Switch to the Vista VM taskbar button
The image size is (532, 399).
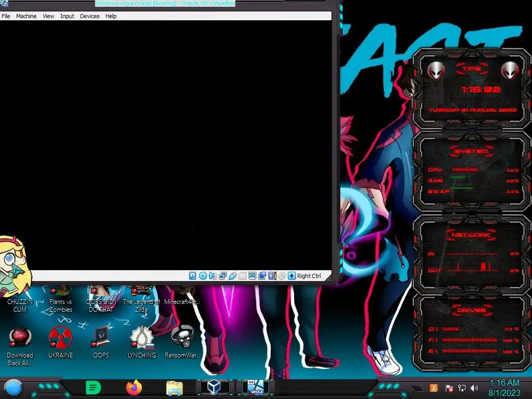pyautogui.click(x=256, y=387)
